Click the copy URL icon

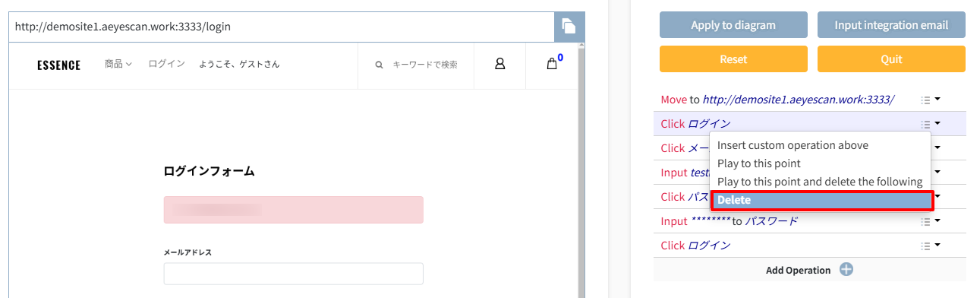(x=569, y=27)
